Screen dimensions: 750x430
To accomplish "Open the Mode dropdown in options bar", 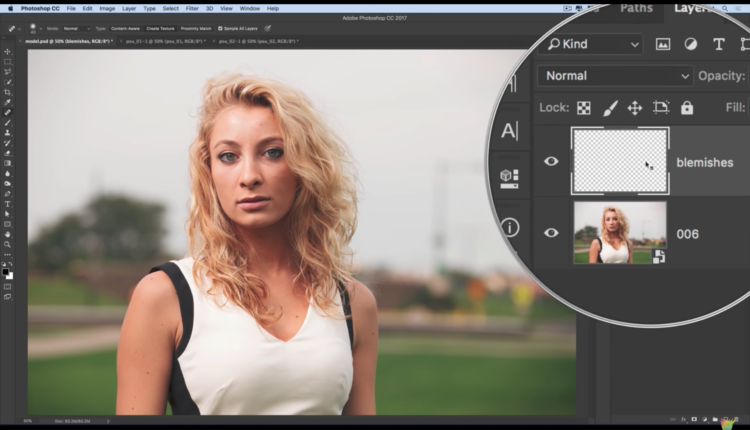I will coord(76,28).
